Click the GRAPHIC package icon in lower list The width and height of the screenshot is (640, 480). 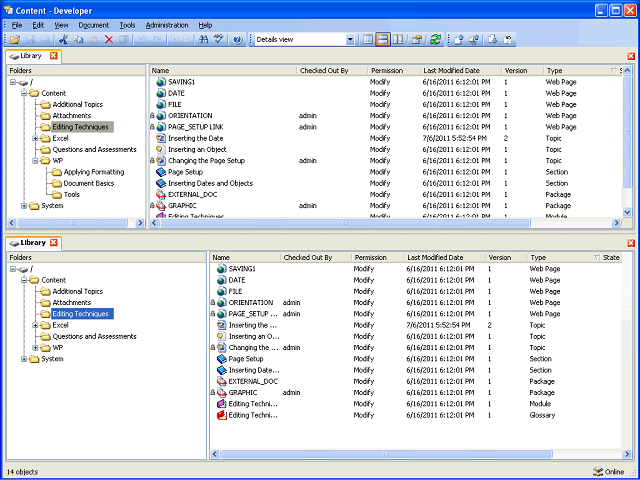tap(221, 393)
